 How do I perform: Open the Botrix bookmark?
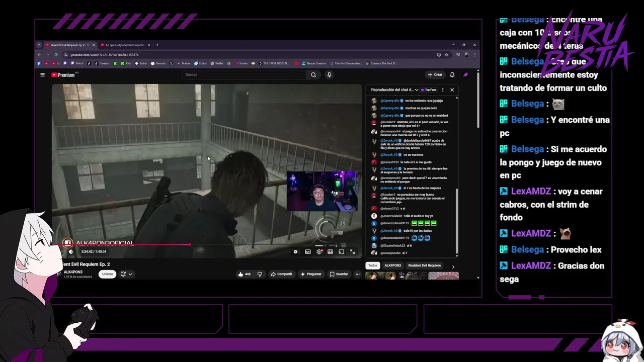(140, 63)
